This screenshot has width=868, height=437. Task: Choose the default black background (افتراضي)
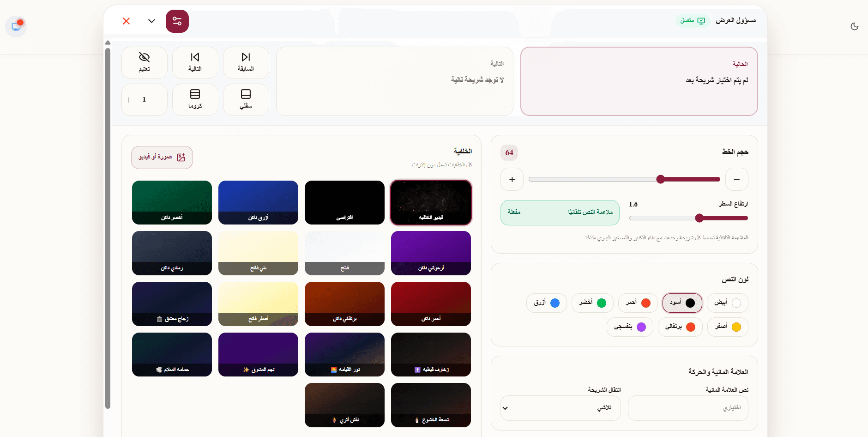[344, 202]
